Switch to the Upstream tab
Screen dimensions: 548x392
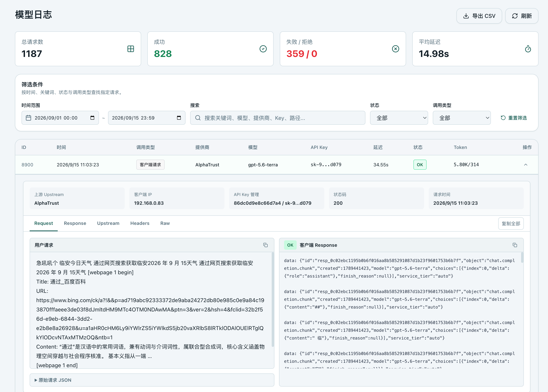[108, 223]
